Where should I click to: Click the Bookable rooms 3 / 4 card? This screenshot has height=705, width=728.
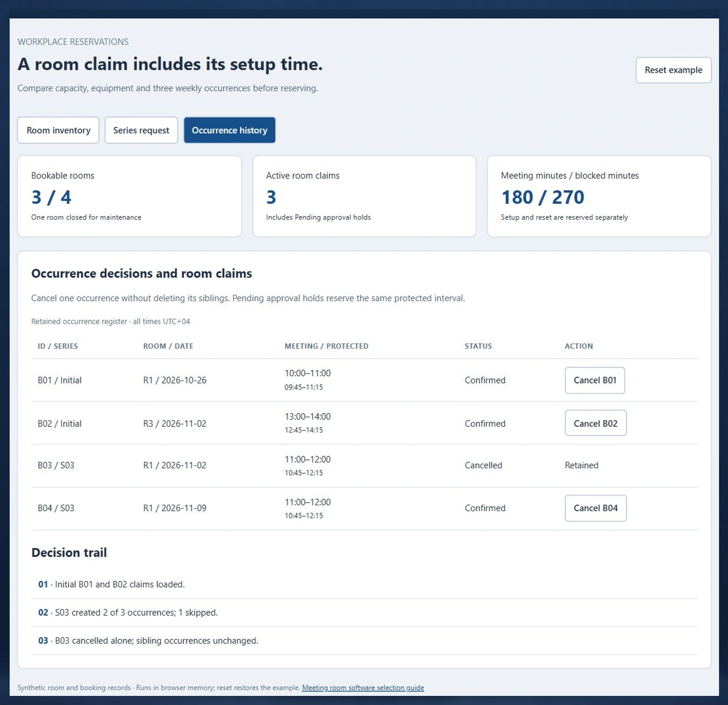click(130, 196)
